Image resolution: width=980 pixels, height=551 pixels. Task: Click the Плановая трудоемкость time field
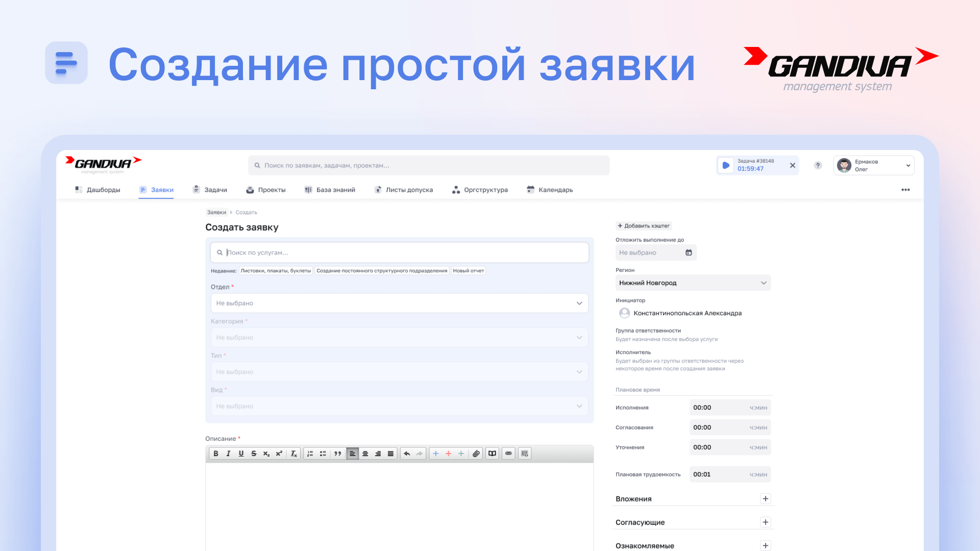click(730, 474)
